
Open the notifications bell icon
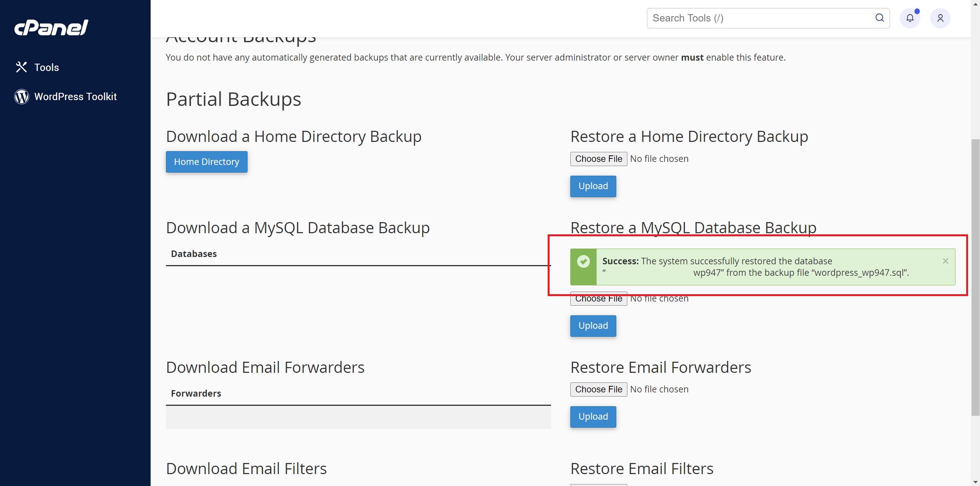(910, 18)
